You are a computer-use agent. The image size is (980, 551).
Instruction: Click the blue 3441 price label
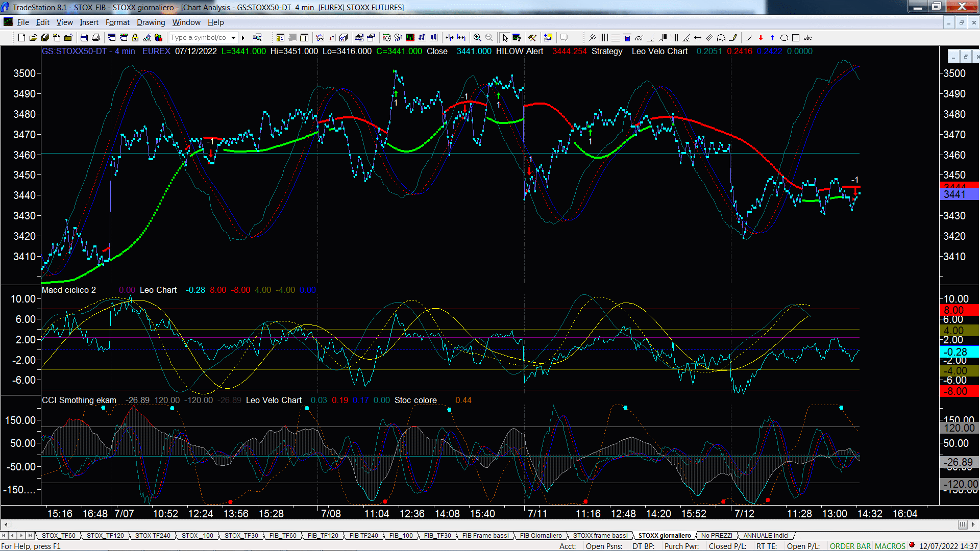click(x=959, y=194)
